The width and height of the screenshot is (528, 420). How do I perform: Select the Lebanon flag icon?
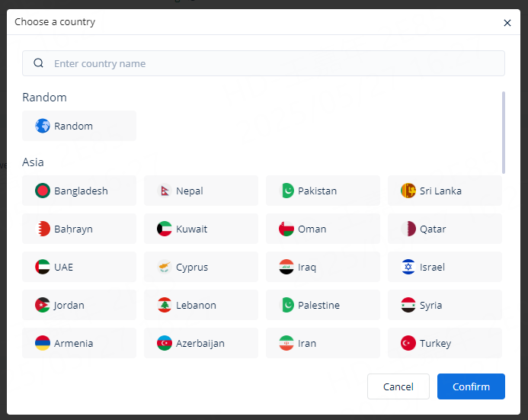(165, 305)
